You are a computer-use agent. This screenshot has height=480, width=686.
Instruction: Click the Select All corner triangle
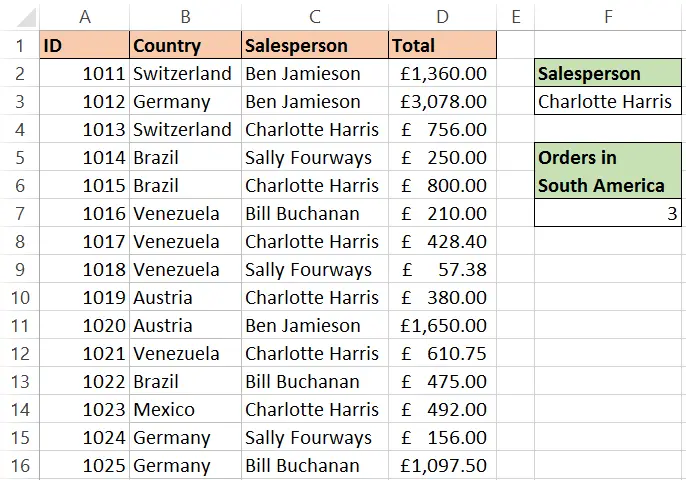(26, 18)
